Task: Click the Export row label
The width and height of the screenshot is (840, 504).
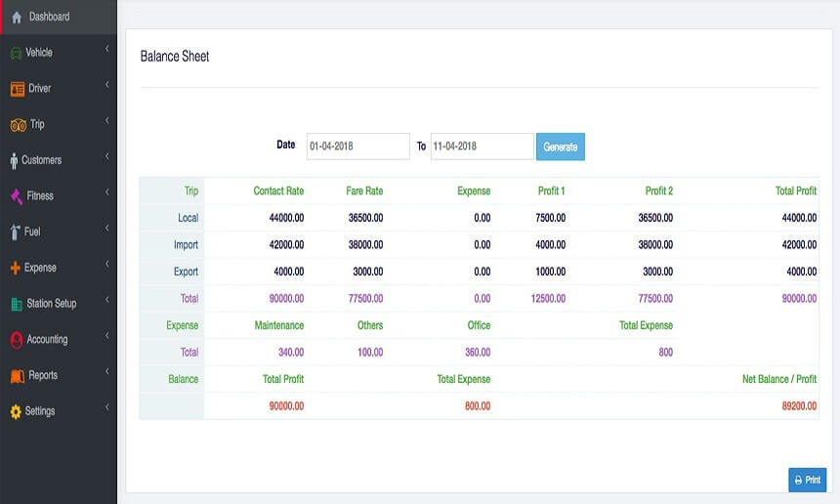Action: click(186, 272)
